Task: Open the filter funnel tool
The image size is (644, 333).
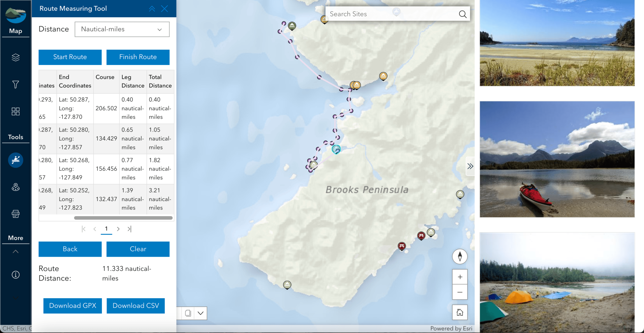Action: click(x=15, y=84)
